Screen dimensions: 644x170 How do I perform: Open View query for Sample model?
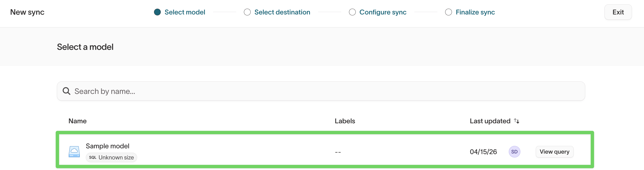pos(555,151)
